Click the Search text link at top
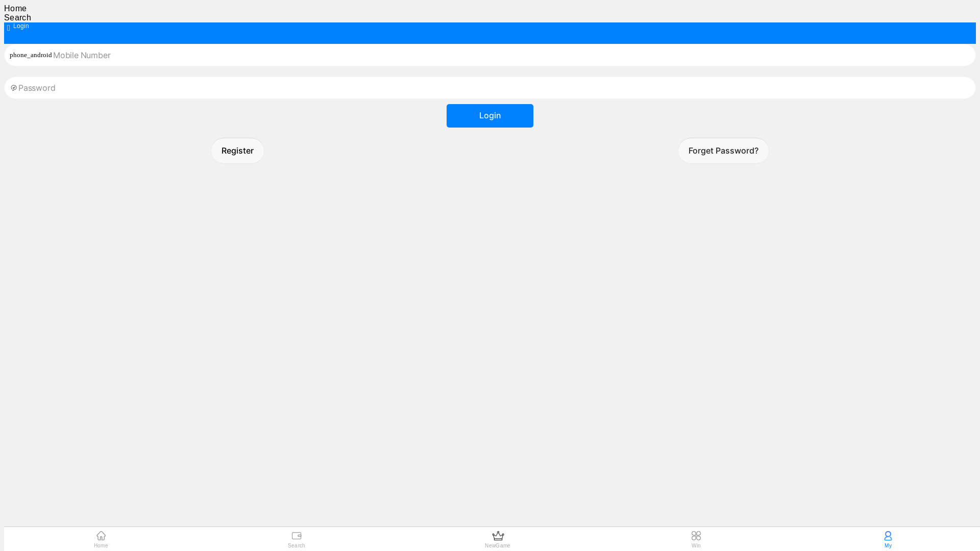980x551 pixels. 17,17
